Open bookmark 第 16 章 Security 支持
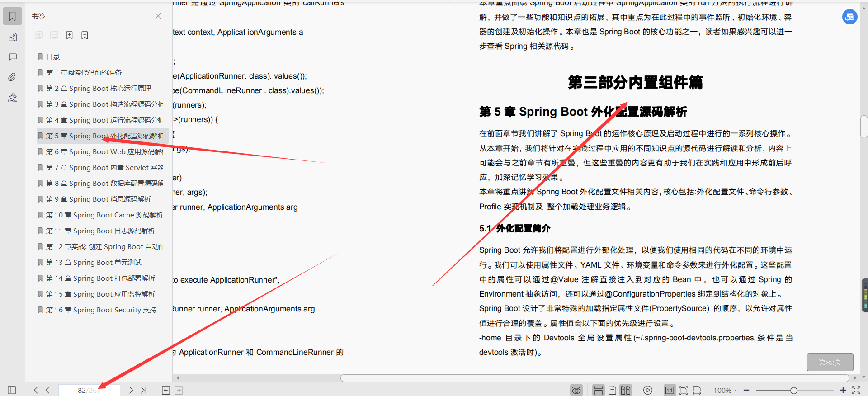Screen dimensions: 868x396 97,310
